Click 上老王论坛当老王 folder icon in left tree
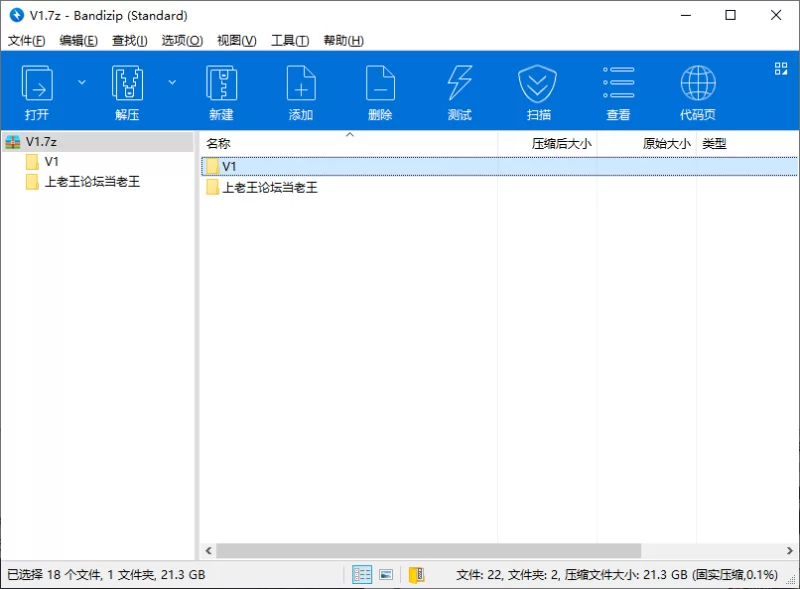Image resolution: width=800 pixels, height=589 pixels. [32, 182]
